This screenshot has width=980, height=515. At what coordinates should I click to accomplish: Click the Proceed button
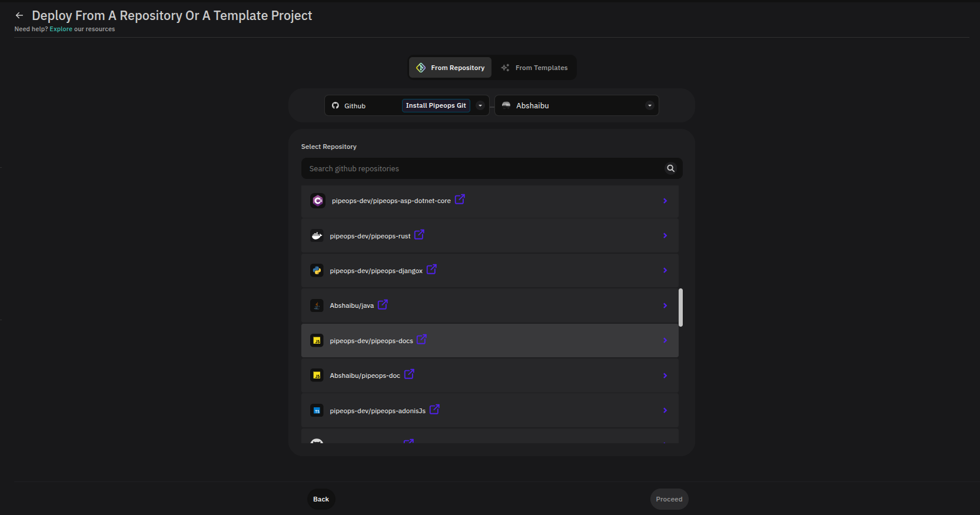click(x=669, y=499)
